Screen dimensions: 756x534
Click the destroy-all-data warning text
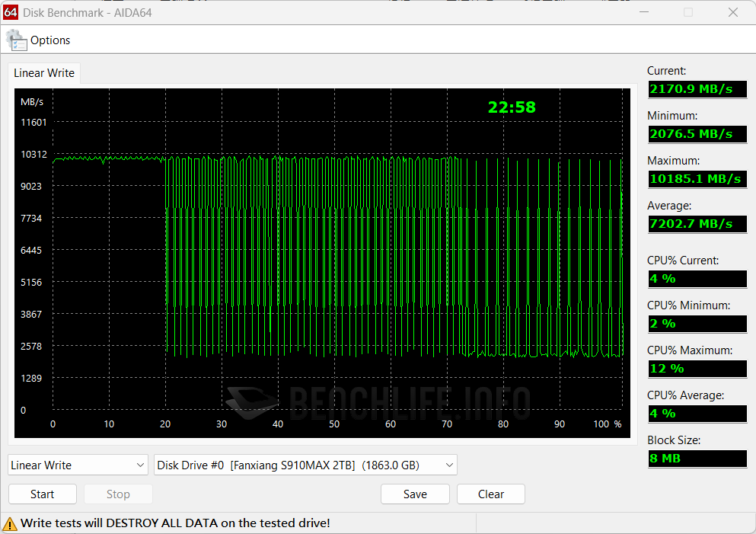coord(176,523)
